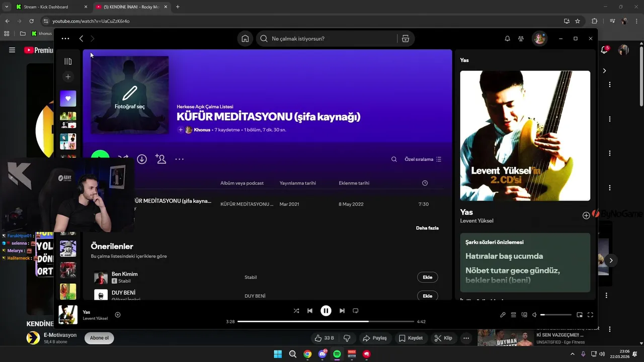Add DUY BENİ with Ekle button
Screen dimensions: 644x362
427,296
